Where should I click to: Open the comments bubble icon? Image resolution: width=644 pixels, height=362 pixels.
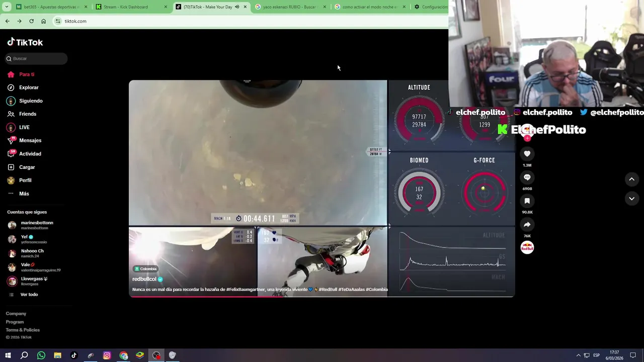(x=527, y=177)
